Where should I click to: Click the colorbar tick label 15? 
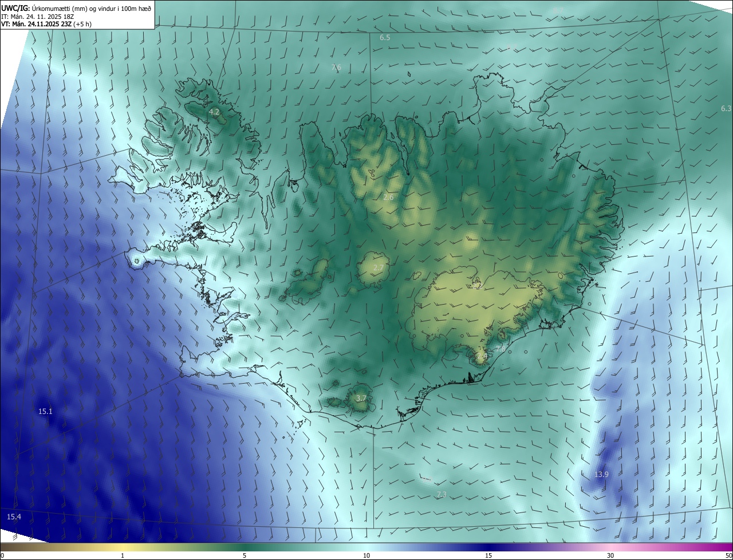click(488, 555)
